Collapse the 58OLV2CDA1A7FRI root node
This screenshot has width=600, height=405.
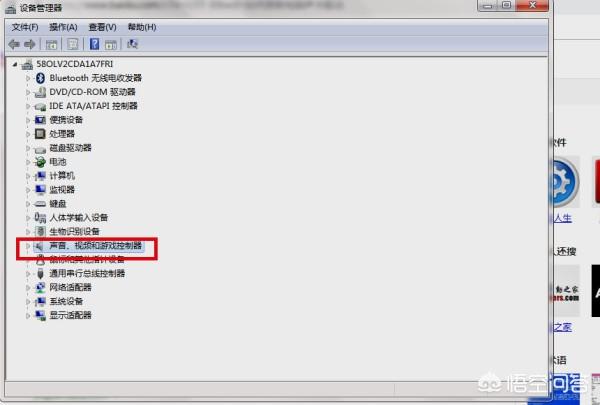coord(15,64)
